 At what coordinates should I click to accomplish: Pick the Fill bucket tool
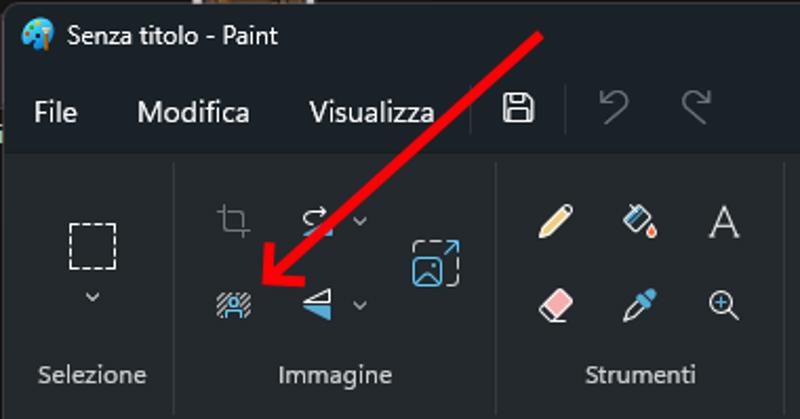pyautogui.click(x=640, y=221)
